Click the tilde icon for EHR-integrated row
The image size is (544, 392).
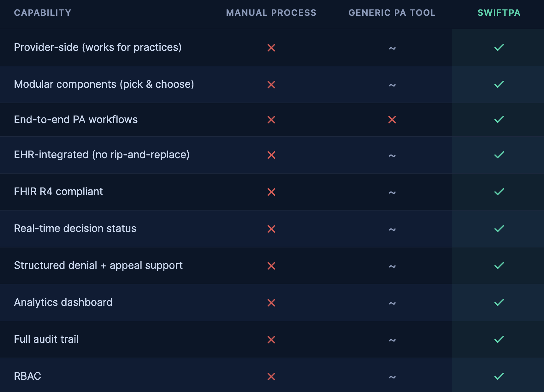point(392,155)
